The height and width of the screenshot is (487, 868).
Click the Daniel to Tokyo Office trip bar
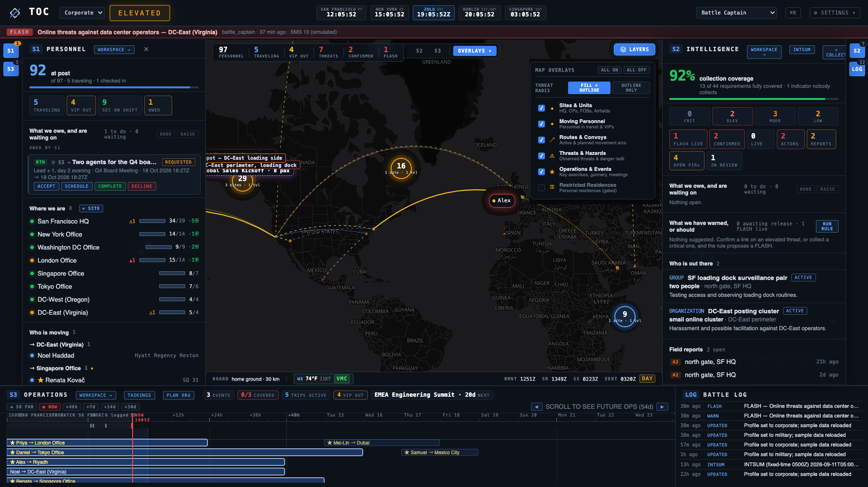[x=185, y=453]
